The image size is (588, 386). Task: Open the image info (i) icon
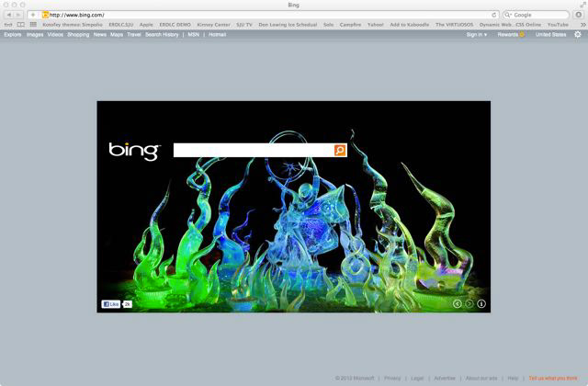click(x=481, y=304)
